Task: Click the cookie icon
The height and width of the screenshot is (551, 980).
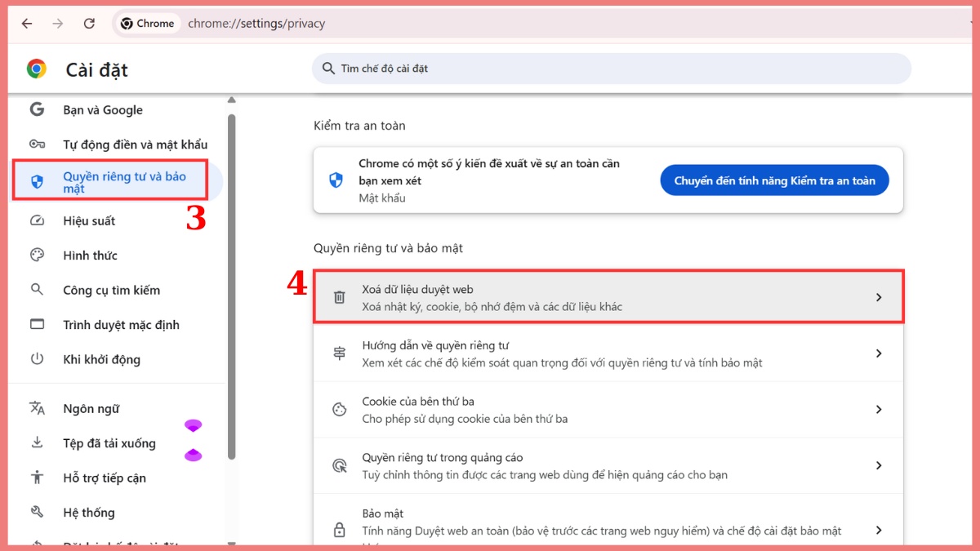Action: click(340, 410)
